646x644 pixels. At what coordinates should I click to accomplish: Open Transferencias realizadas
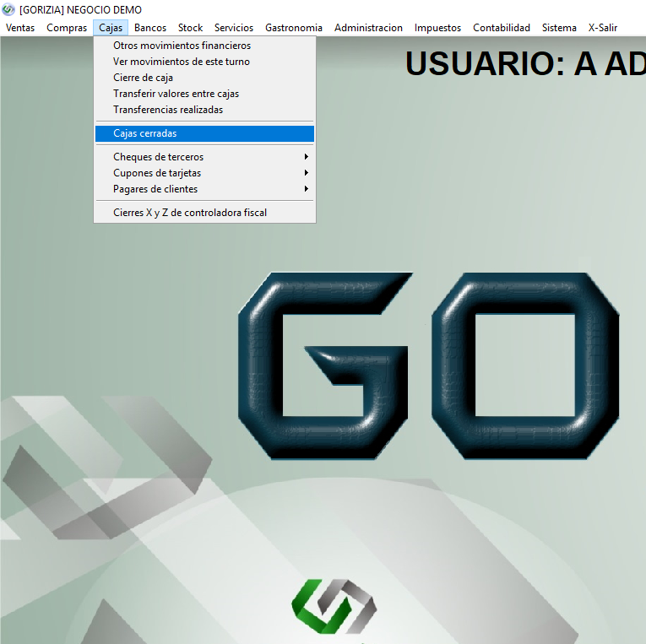click(x=204, y=110)
